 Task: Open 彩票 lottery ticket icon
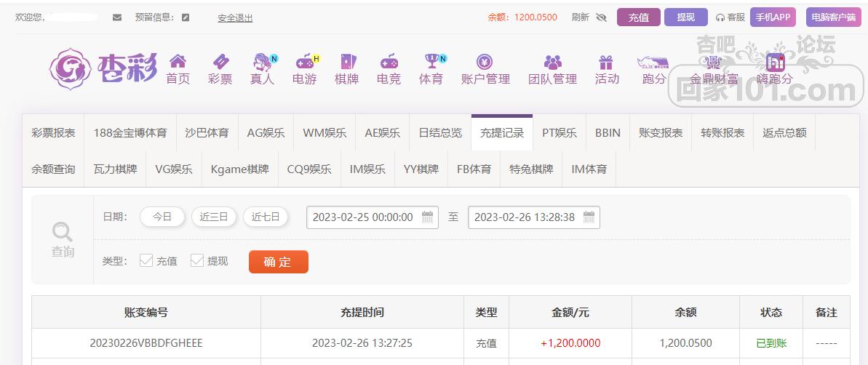point(220,61)
